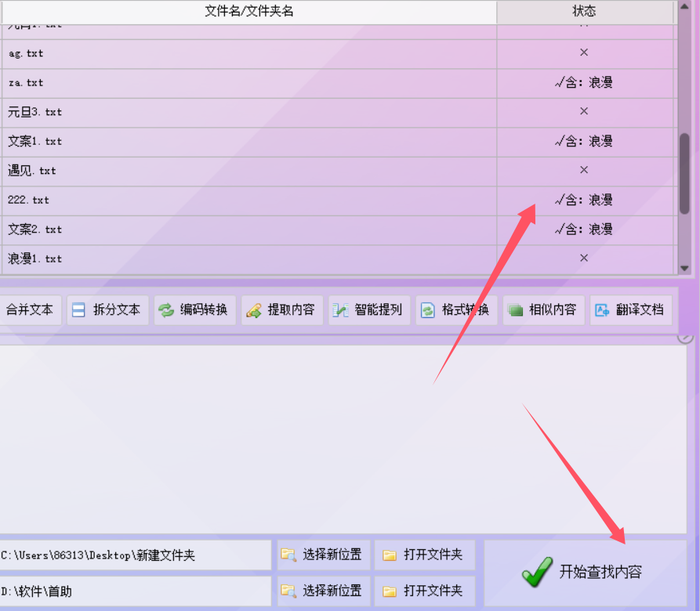Select the 提取内容 extract content tool
This screenshot has width=700, height=611.
pos(281,310)
